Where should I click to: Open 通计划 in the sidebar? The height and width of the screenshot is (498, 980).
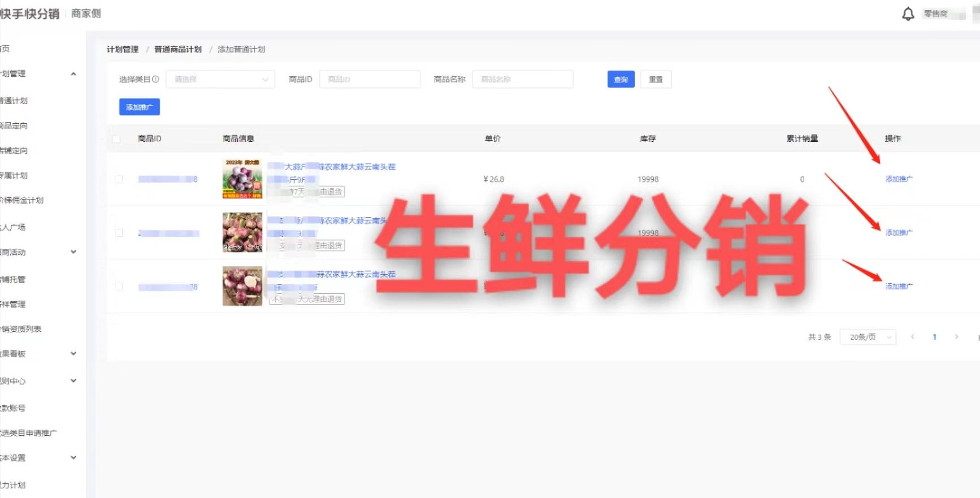(14, 101)
